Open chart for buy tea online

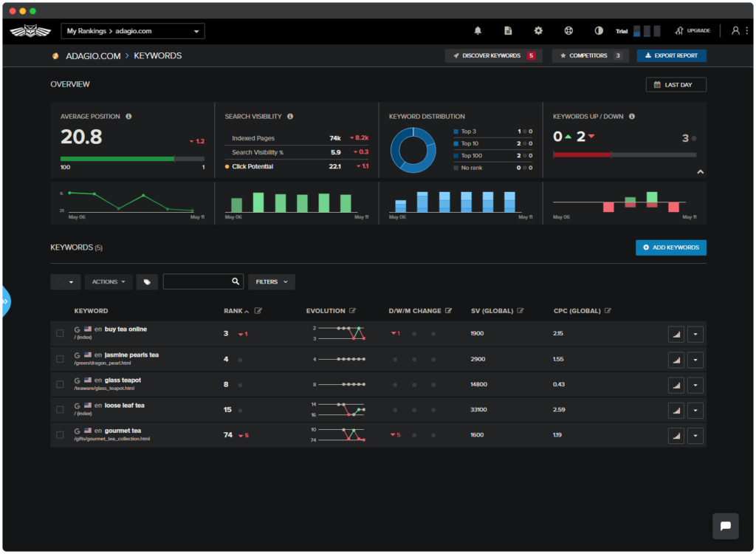pos(676,334)
